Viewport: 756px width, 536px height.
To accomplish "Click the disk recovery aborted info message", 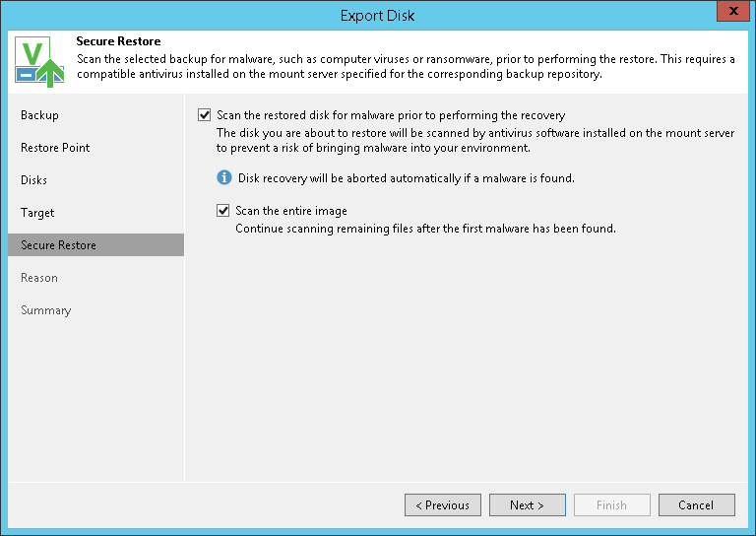I will 406,178.
